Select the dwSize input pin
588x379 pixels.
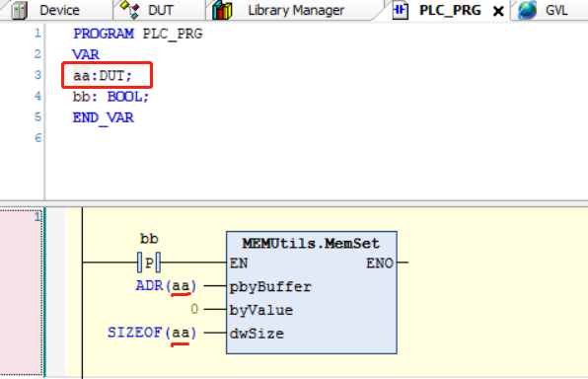(x=257, y=334)
